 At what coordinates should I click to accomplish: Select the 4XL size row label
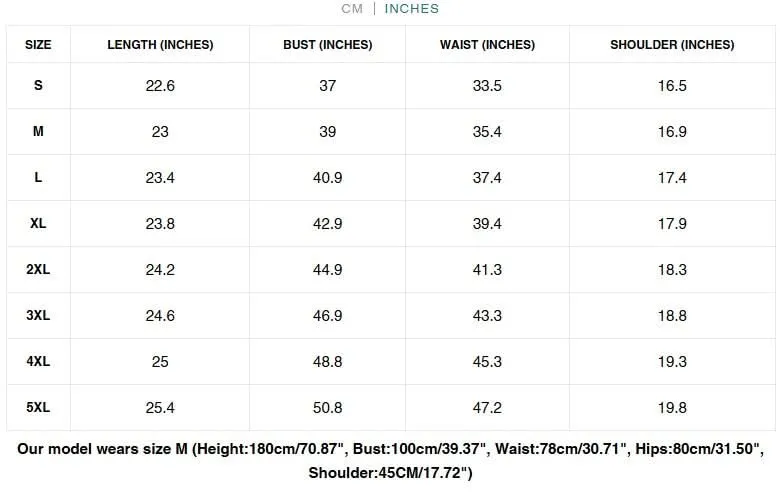pyautogui.click(x=38, y=362)
